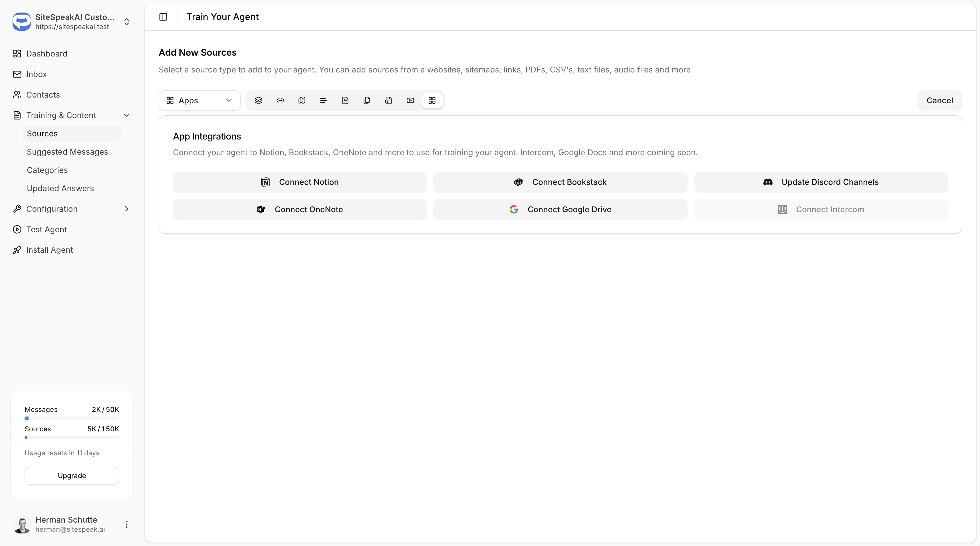
Task: Cancel adding new sources
Action: [x=940, y=100]
